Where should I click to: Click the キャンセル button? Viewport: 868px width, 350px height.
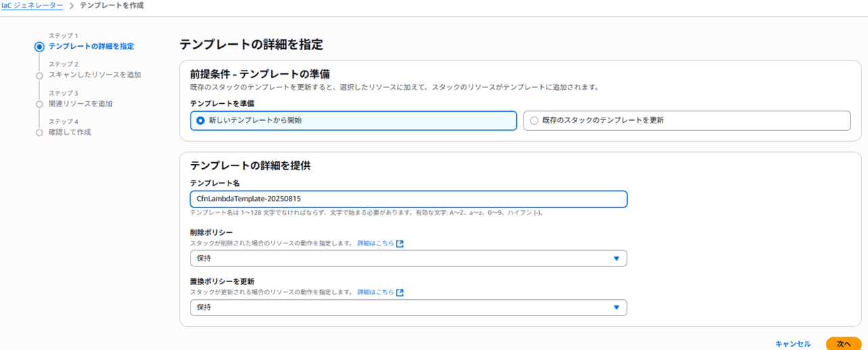[793, 344]
